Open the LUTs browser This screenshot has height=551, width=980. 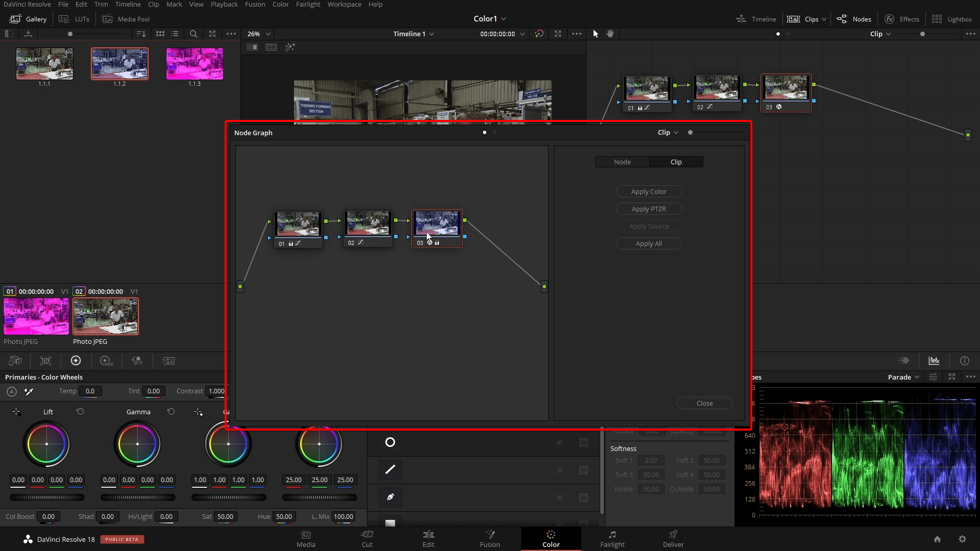click(74, 19)
